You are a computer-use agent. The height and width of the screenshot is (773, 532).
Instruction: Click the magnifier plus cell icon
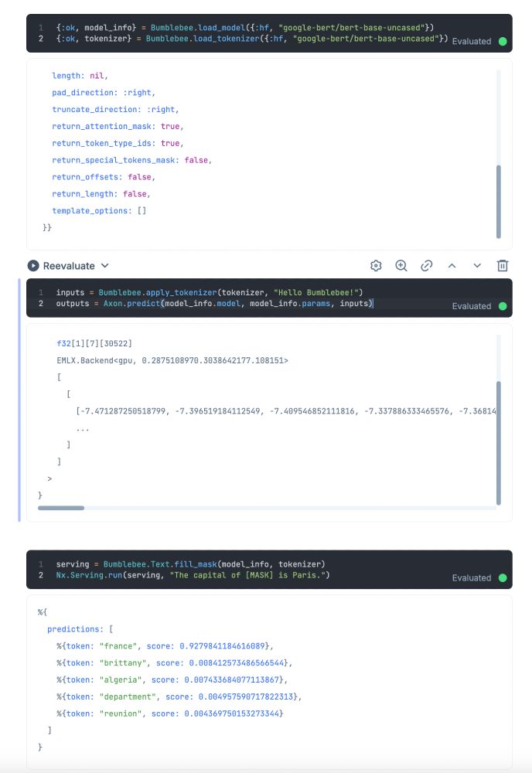click(401, 266)
